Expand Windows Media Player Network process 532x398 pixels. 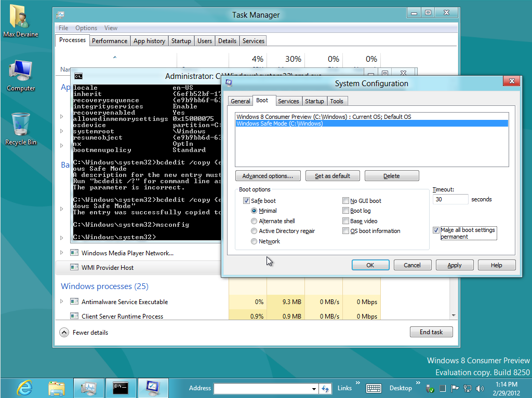(61, 253)
